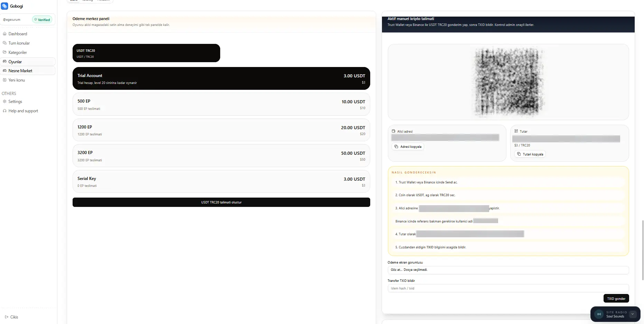Click the Cikis logout icon
Image resolution: width=644 pixels, height=324 pixels.
7,317
